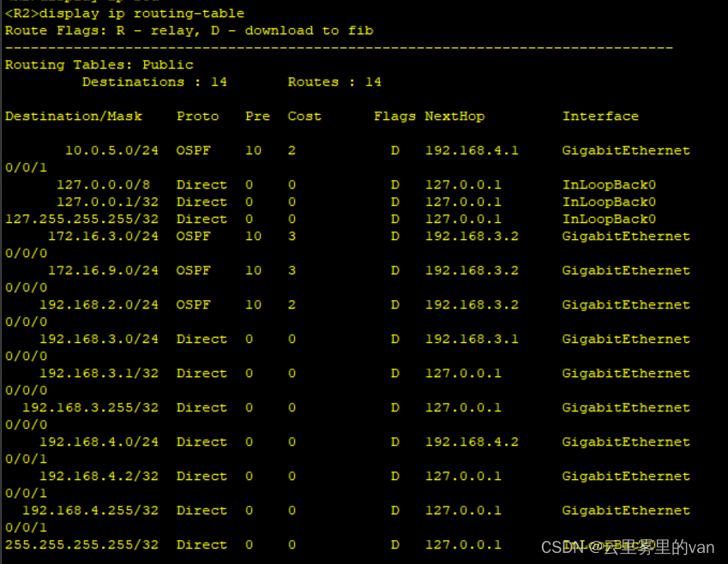This screenshot has width=728, height=564.
Task: Click the 'Flags' column header
Action: pyautogui.click(x=394, y=116)
